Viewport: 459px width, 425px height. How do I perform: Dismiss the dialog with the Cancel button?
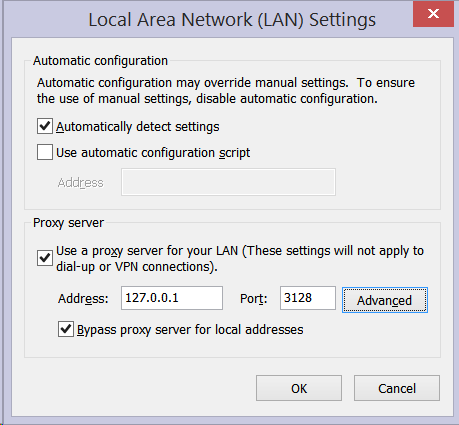pyautogui.click(x=397, y=388)
